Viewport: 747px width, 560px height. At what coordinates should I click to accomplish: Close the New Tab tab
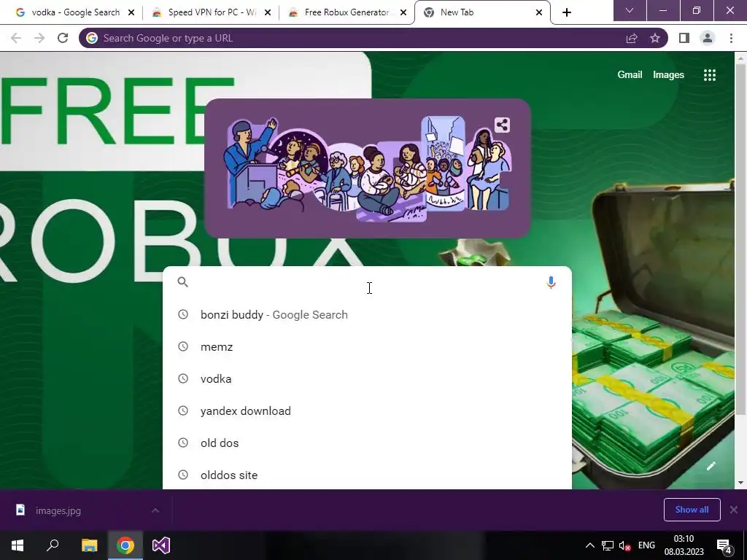[x=539, y=12]
